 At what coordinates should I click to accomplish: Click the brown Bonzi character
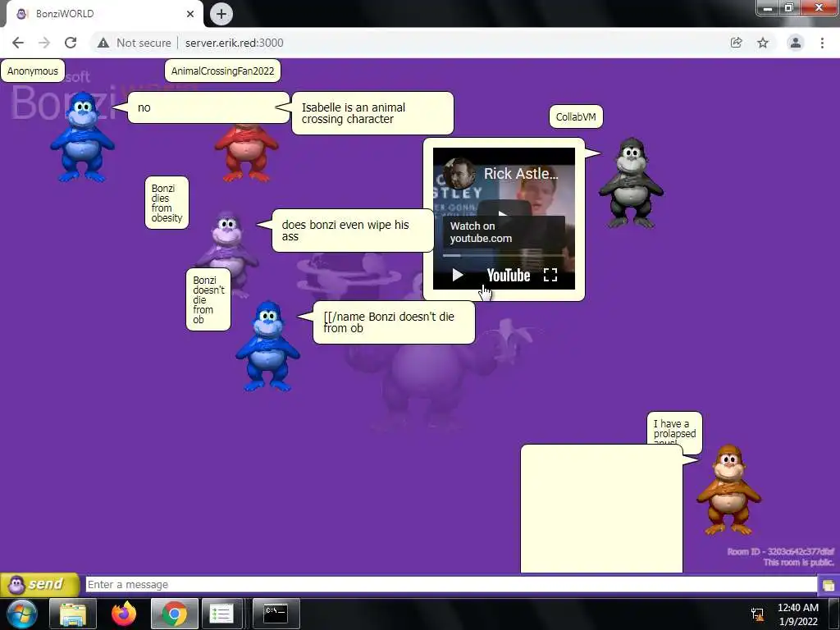click(728, 490)
